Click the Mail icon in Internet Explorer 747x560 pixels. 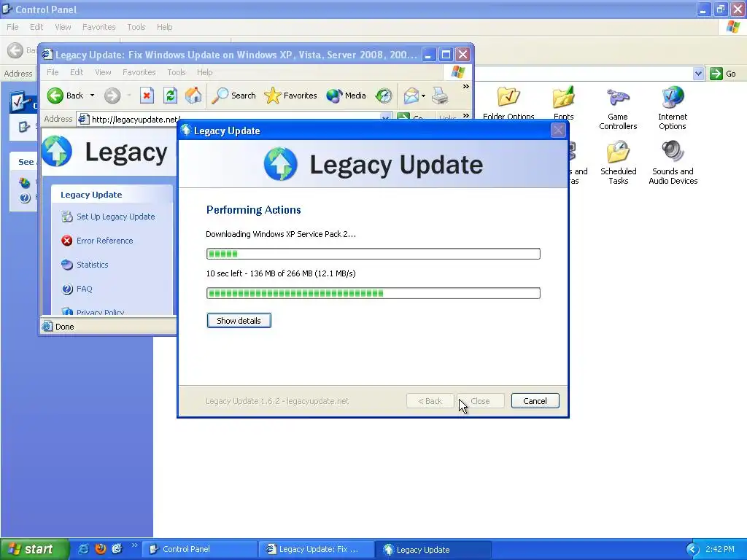[x=411, y=96]
